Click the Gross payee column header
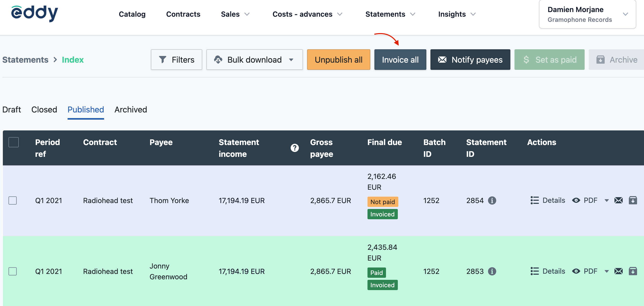644x306 pixels. (321, 148)
